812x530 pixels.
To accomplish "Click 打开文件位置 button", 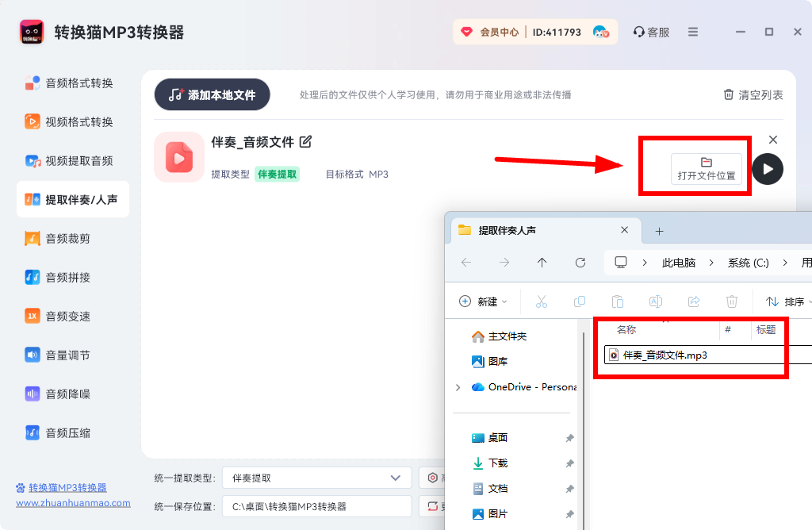I will click(707, 169).
